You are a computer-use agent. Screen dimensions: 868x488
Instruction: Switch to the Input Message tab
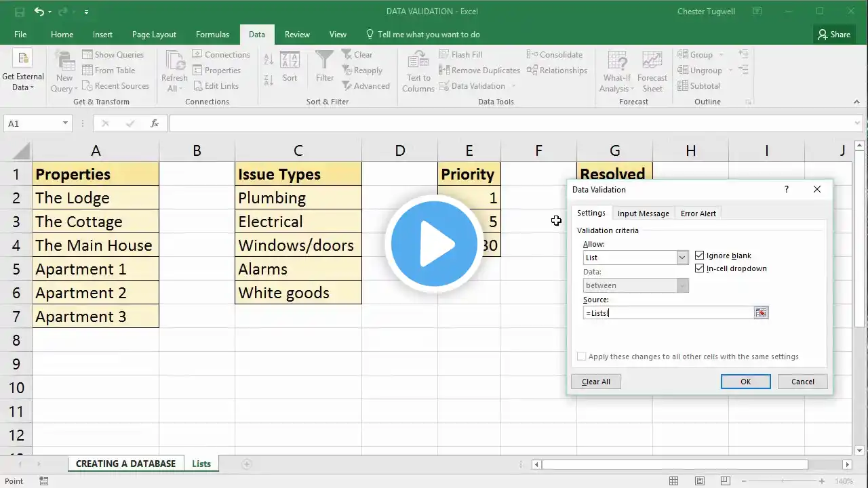pos(643,213)
